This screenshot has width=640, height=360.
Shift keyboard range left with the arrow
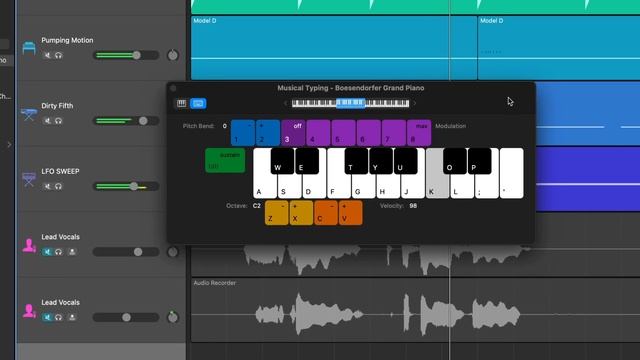[285, 104]
